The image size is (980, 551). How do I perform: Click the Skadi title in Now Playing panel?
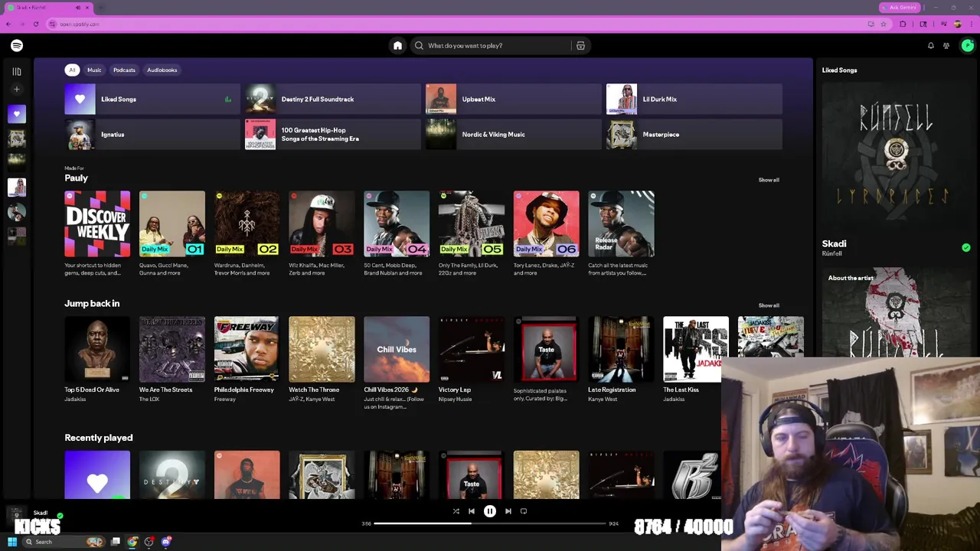point(834,244)
